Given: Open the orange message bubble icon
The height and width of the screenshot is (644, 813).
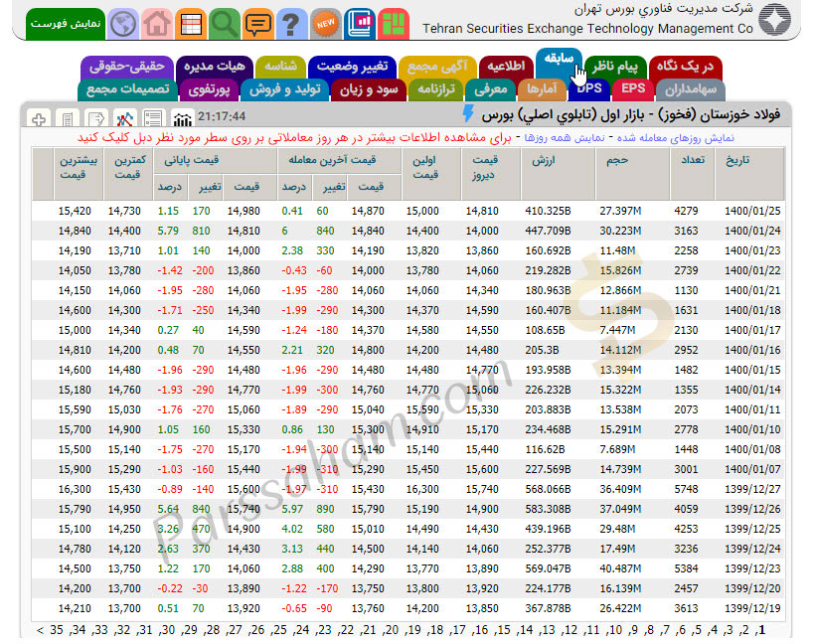Looking at the screenshot, I should tap(258, 24).
